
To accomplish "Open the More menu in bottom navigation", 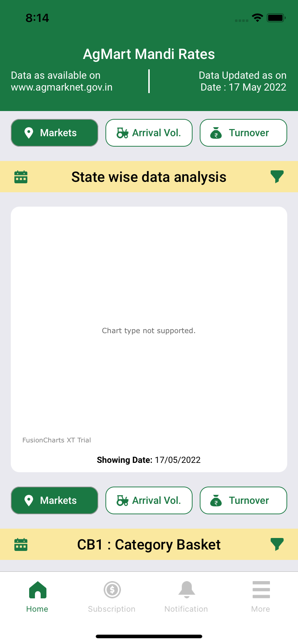I will click(x=261, y=595).
